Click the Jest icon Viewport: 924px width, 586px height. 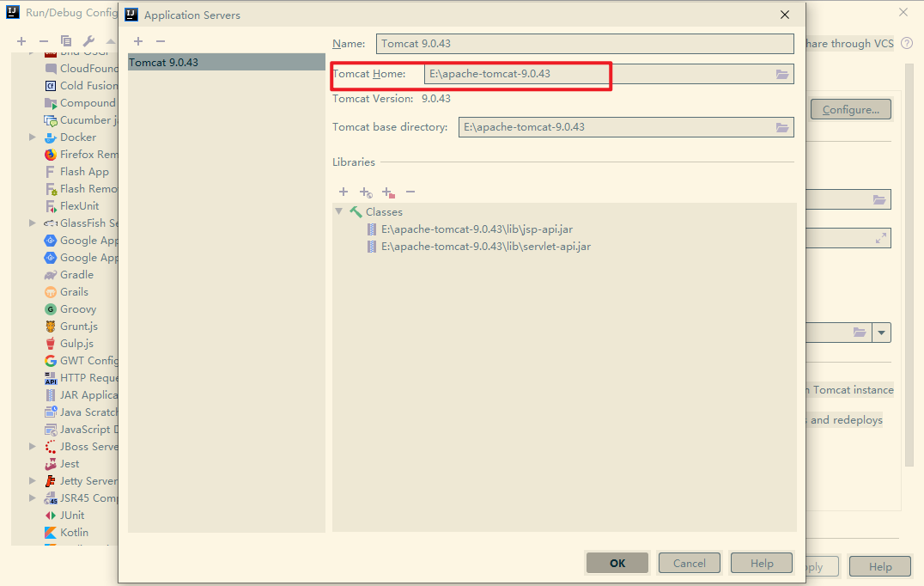pyautogui.click(x=51, y=464)
